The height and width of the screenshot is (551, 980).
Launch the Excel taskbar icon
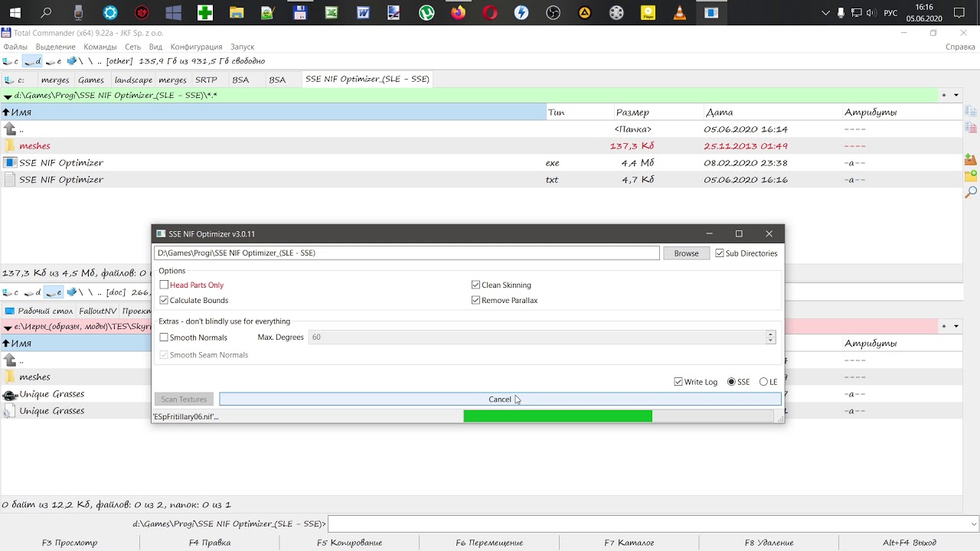(332, 13)
